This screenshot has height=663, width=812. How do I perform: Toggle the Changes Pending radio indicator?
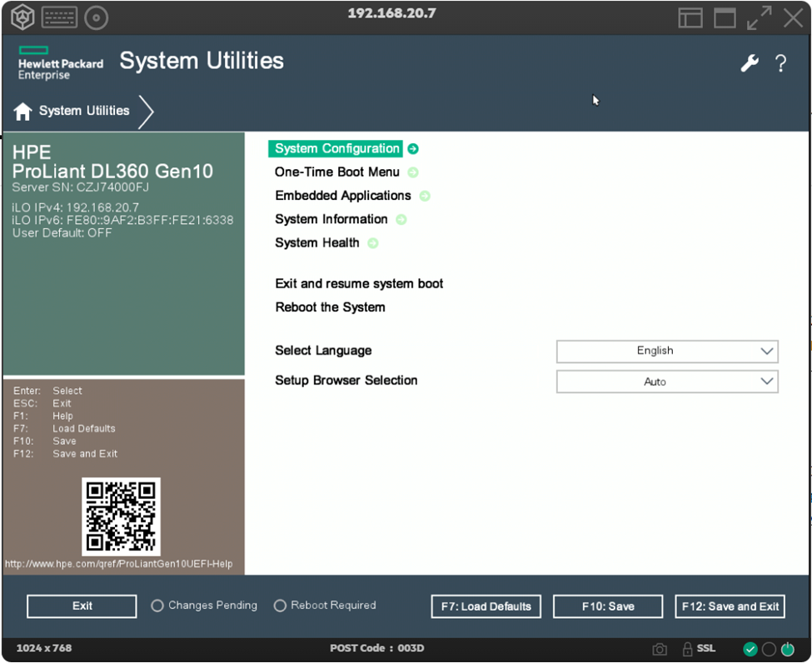pos(157,606)
